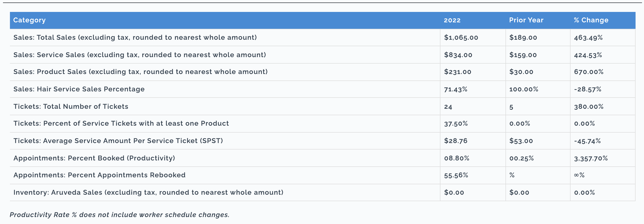
Task: Click the % Change column header
Action: [591, 20]
